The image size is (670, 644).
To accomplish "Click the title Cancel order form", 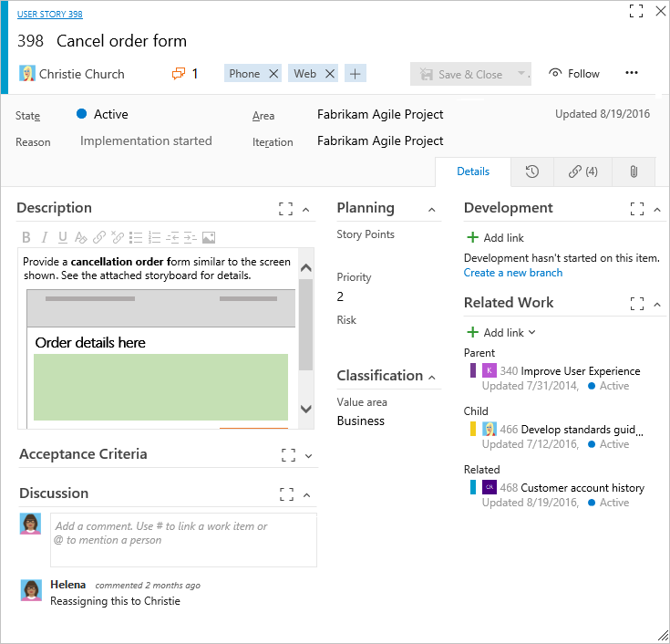I will click(x=121, y=41).
